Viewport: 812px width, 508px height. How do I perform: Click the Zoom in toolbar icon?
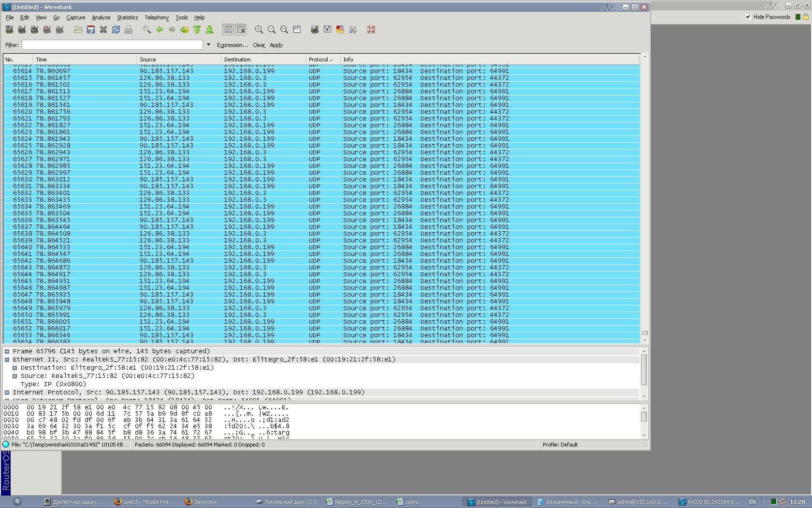[x=259, y=30]
